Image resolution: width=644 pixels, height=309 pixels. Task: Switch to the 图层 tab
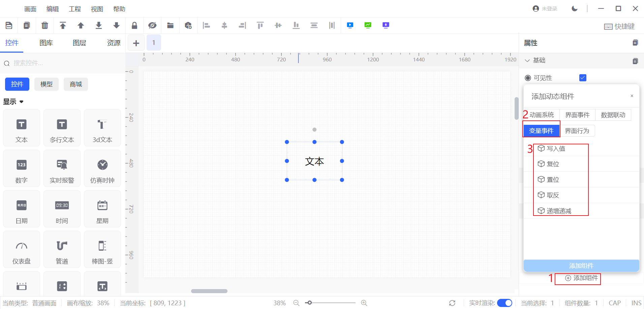79,43
